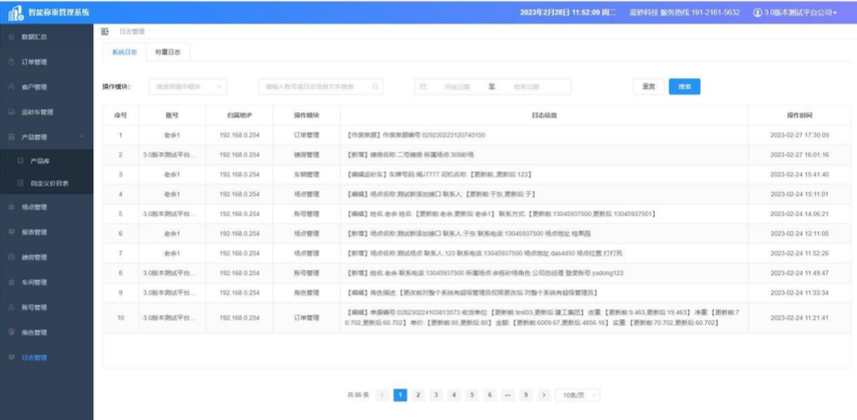Image resolution: width=857 pixels, height=420 pixels.
Task: Click the 账号管理 user icon
Action: tap(11, 307)
